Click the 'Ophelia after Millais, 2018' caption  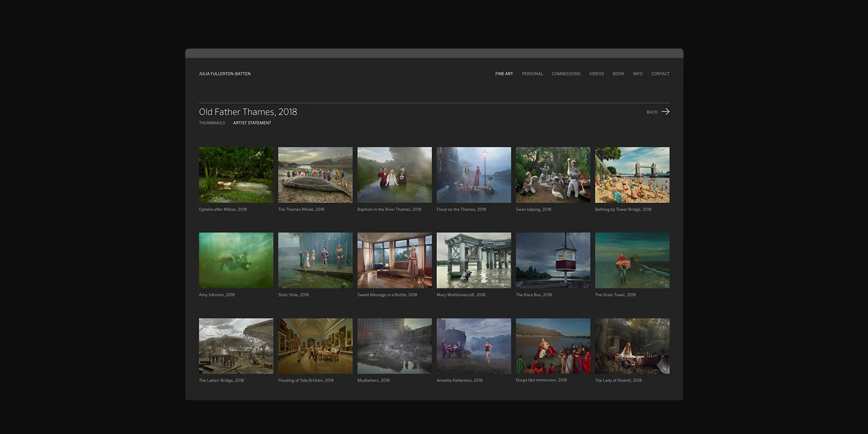coord(223,209)
